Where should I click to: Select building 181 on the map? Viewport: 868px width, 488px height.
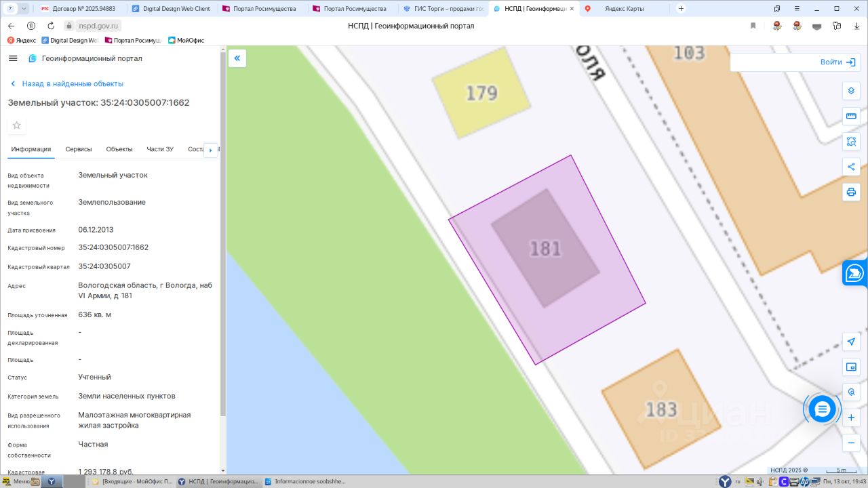[x=545, y=248]
